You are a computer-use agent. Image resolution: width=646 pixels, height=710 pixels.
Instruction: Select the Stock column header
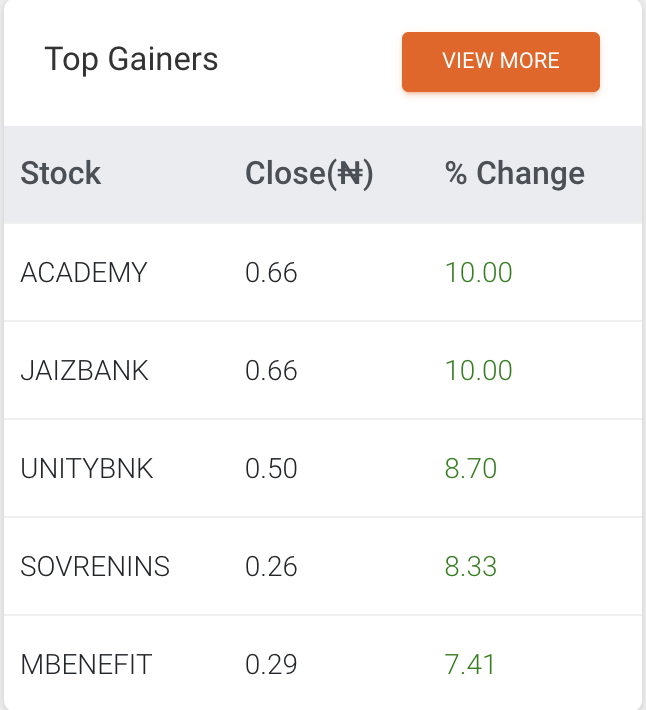coord(61,173)
